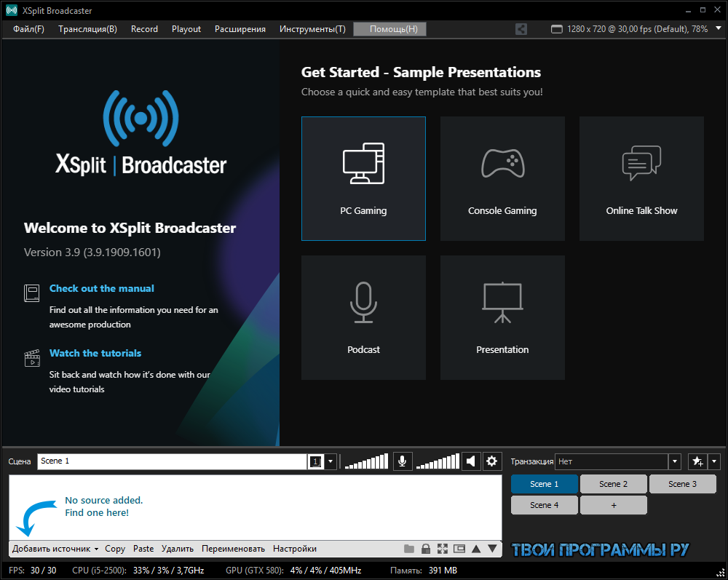This screenshot has width=728, height=580.
Task: Open the Транзакция transition dropdown
Action: 675,461
